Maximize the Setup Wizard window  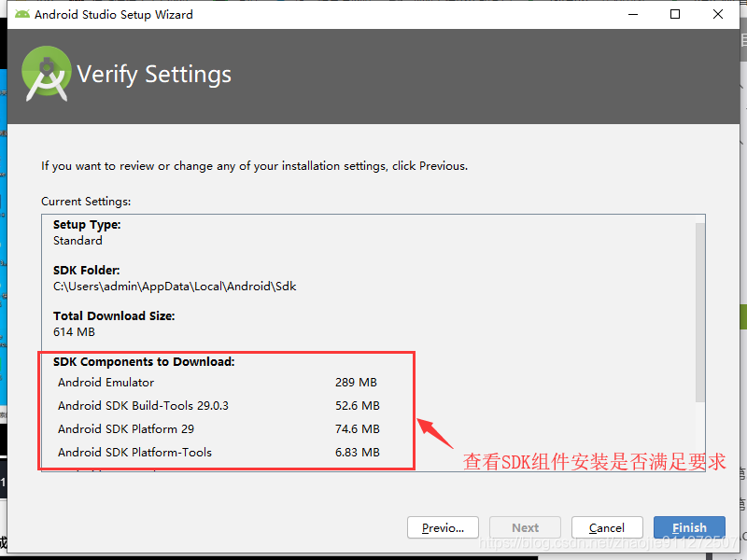(675, 14)
